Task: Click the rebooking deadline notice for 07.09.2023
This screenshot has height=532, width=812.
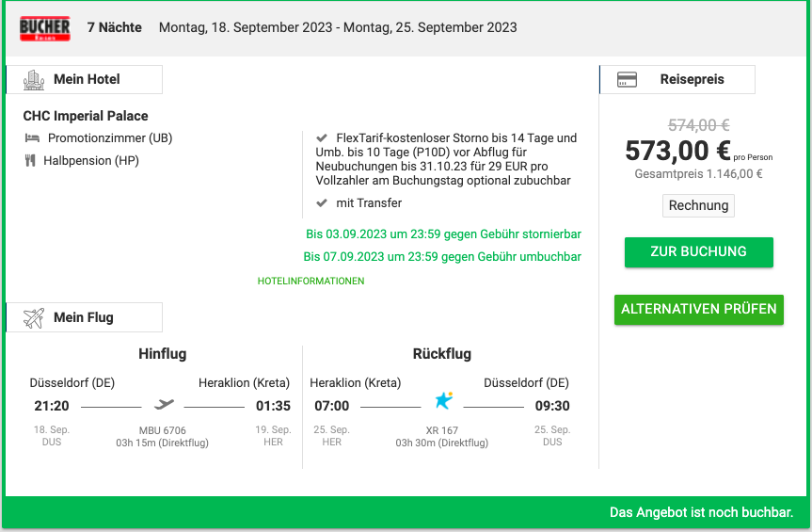Action: click(442, 257)
